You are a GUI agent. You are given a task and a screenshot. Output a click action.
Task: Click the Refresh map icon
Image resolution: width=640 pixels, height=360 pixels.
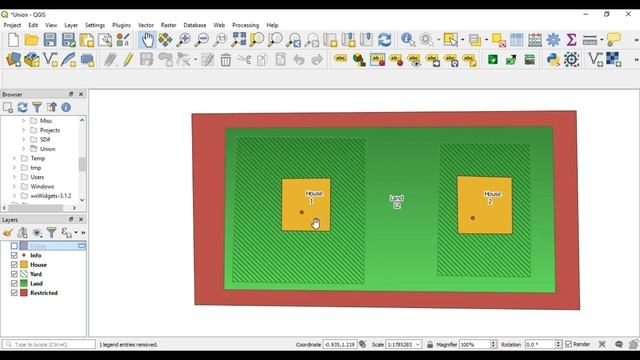pyautogui.click(x=384, y=40)
